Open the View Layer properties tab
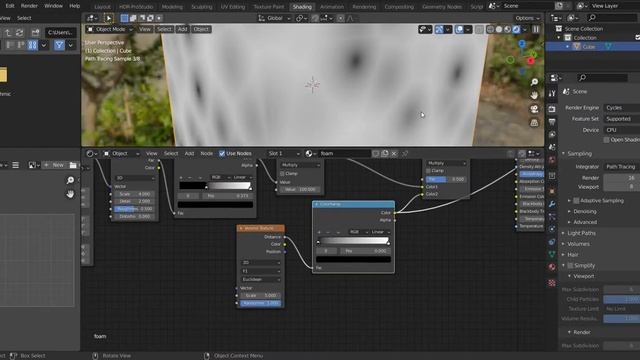The image size is (640, 360). coord(552,135)
